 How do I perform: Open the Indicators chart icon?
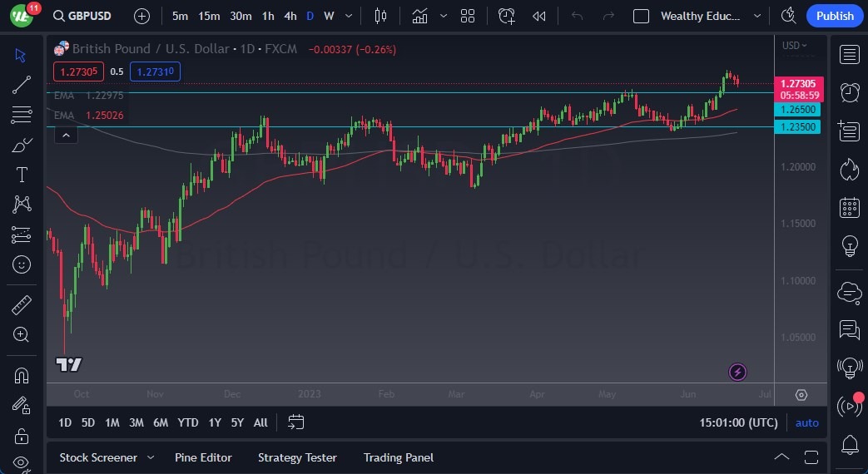click(419, 16)
